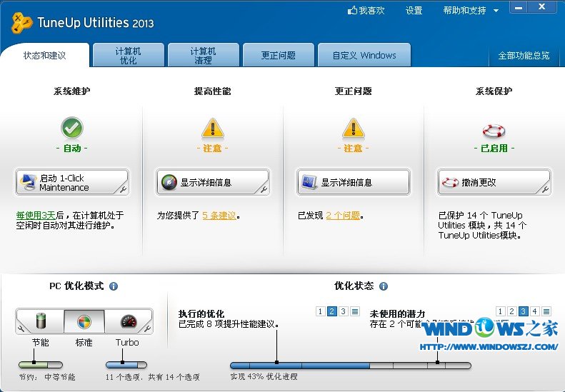Viewport: 565px width, 392px height.
Task: Click the lifebuoy icon under 系统保护
Action: coord(494,130)
